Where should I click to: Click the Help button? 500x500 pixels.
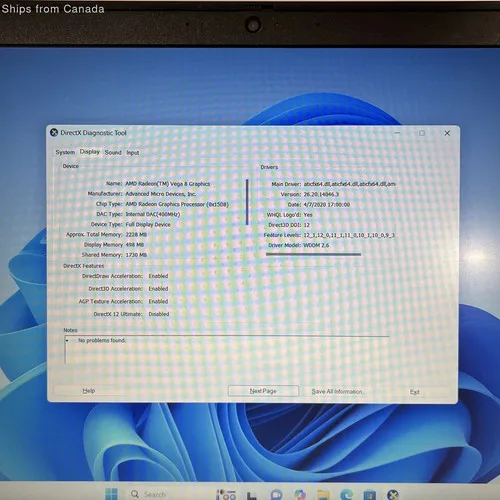pyautogui.click(x=89, y=390)
